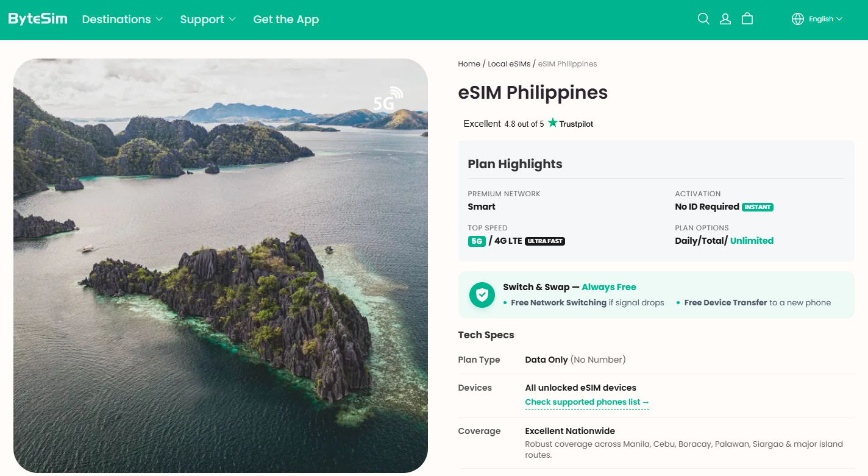Click the INSTANT activation badge
This screenshot has height=476, width=868.
(x=758, y=207)
